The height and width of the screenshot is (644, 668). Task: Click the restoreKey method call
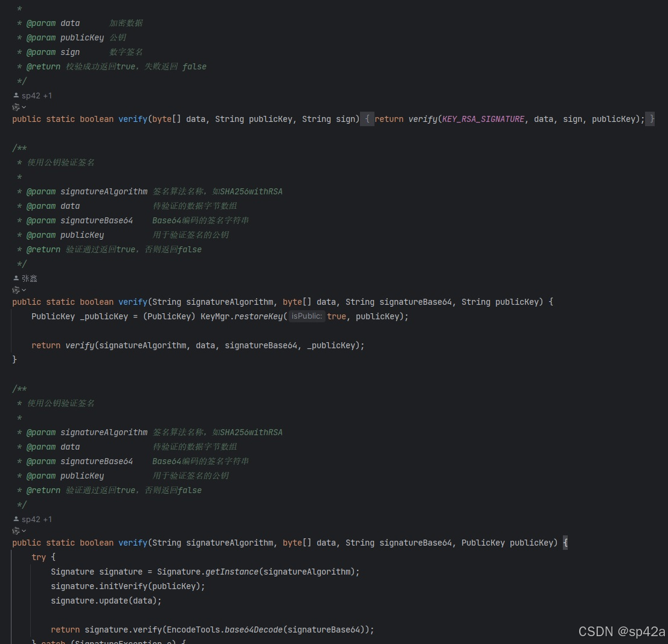(259, 317)
